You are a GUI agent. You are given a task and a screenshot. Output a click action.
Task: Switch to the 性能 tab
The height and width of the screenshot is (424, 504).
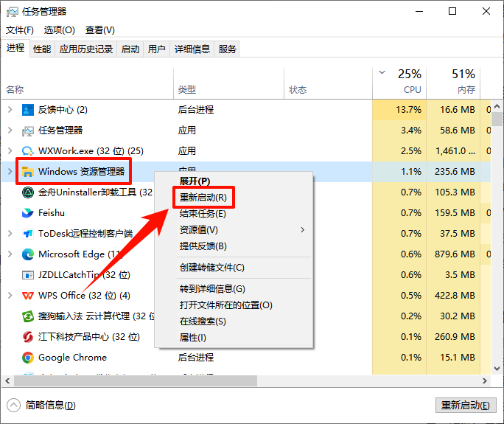[42, 49]
